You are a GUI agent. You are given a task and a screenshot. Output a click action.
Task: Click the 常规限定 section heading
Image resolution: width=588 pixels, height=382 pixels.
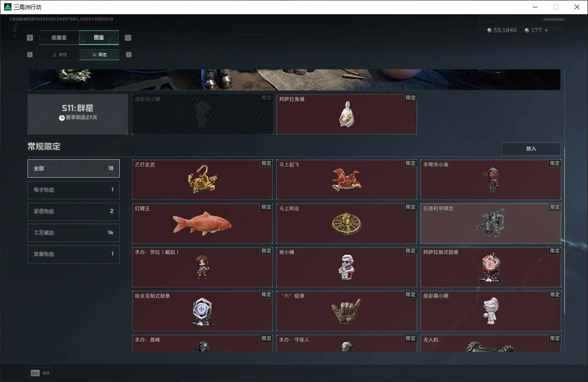pyautogui.click(x=44, y=147)
